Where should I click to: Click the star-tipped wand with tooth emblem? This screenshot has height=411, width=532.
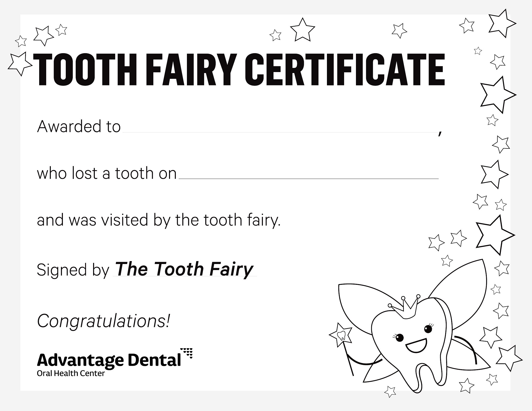341,336
